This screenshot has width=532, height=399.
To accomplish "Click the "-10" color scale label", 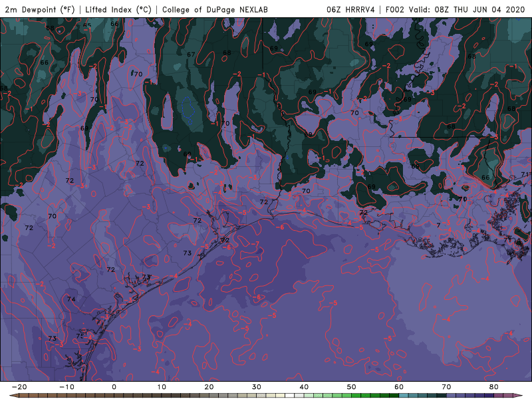I will click(x=66, y=387).
